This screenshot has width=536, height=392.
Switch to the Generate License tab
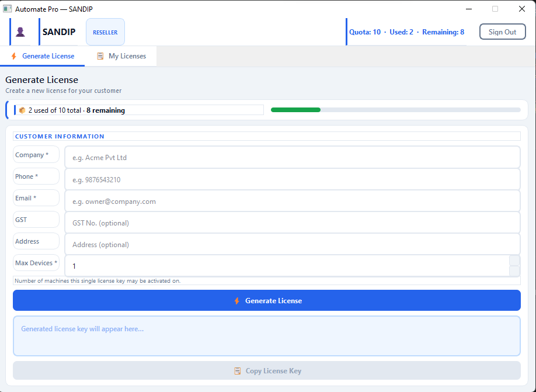pyautogui.click(x=43, y=56)
